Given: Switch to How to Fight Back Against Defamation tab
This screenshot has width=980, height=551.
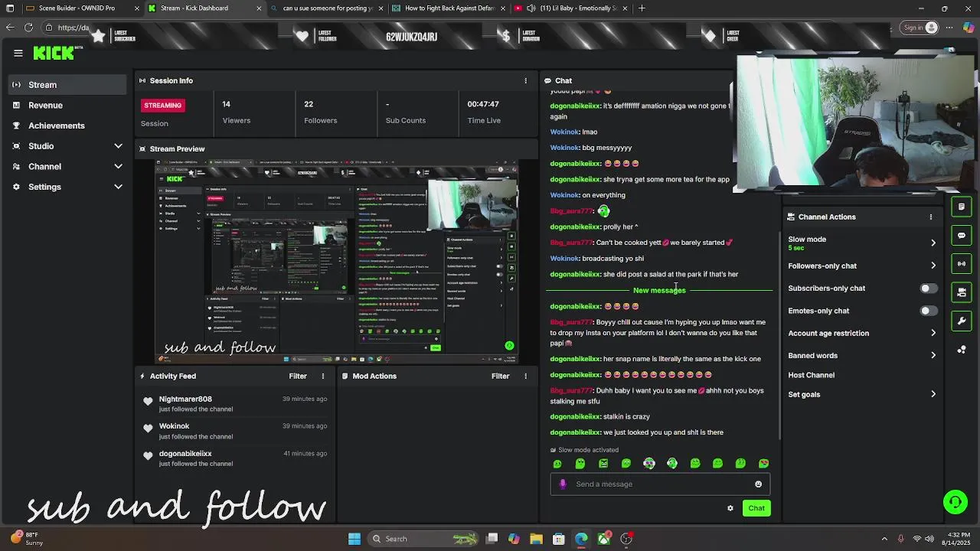Looking at the screenshot, I should pyautogui.click(x=449, y=8).
